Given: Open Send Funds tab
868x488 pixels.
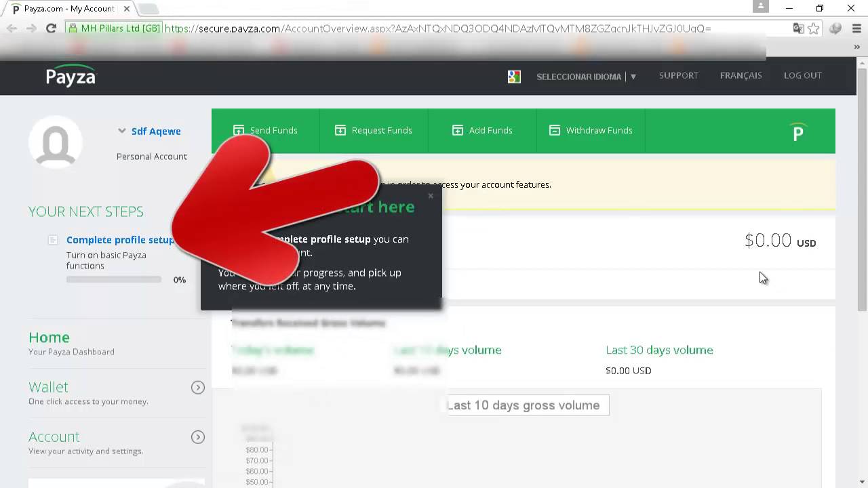Looking at the screenshot, I should [265, 130].
